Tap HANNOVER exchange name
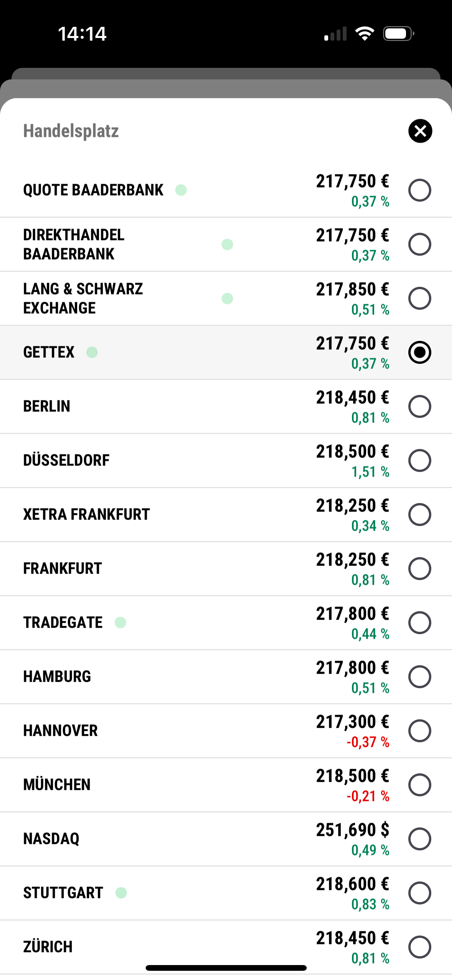Screen dimensions: 452x980 coord(61,730)
